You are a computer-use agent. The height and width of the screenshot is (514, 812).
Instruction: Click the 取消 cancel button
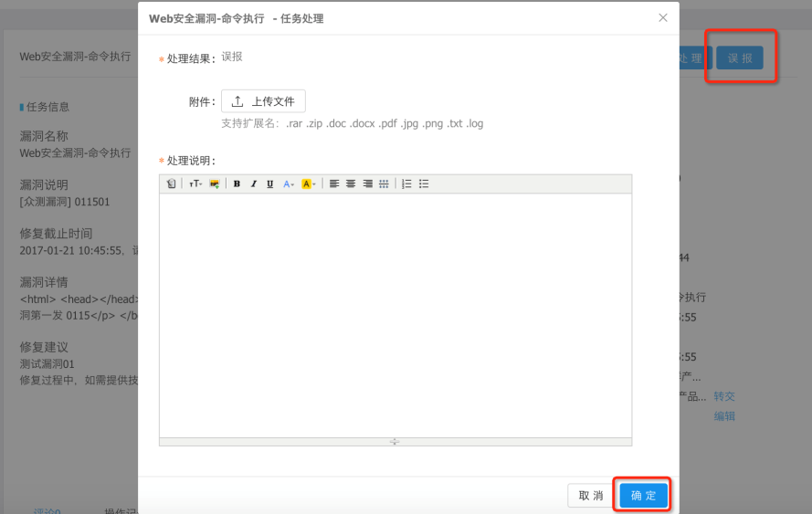[x=591, y=496]
